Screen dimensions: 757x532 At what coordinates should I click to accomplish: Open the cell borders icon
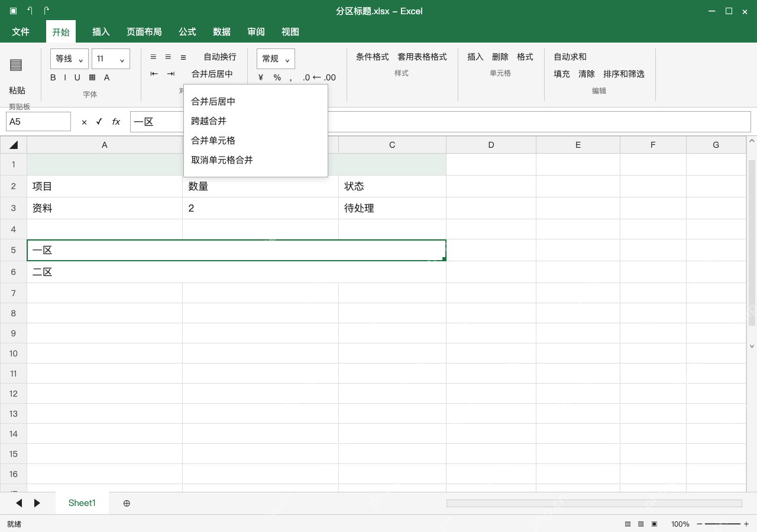(92, 77)
